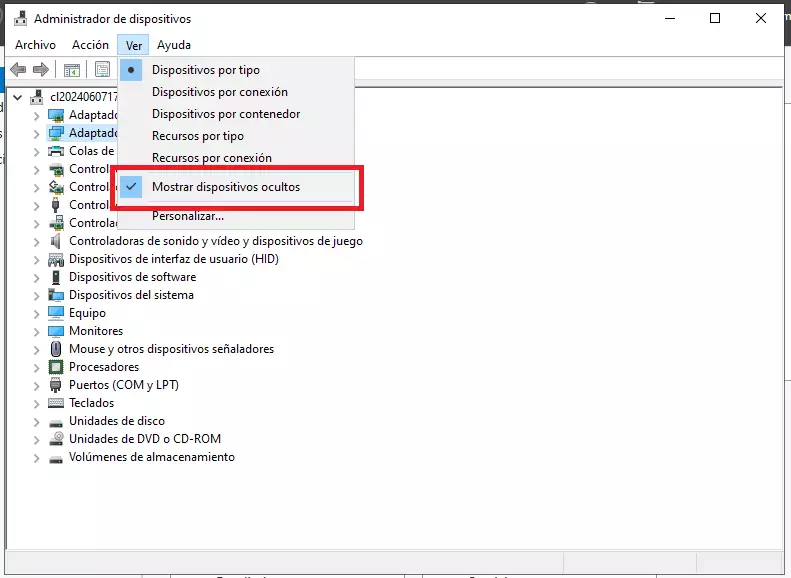Expand Controladoras de sonido y vídeo node
Viewport: 791px width, 578px height.
[37, 241]
